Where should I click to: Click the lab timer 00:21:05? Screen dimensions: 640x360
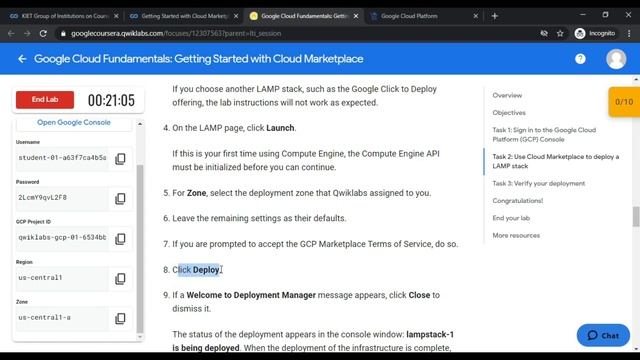[111, 100]
